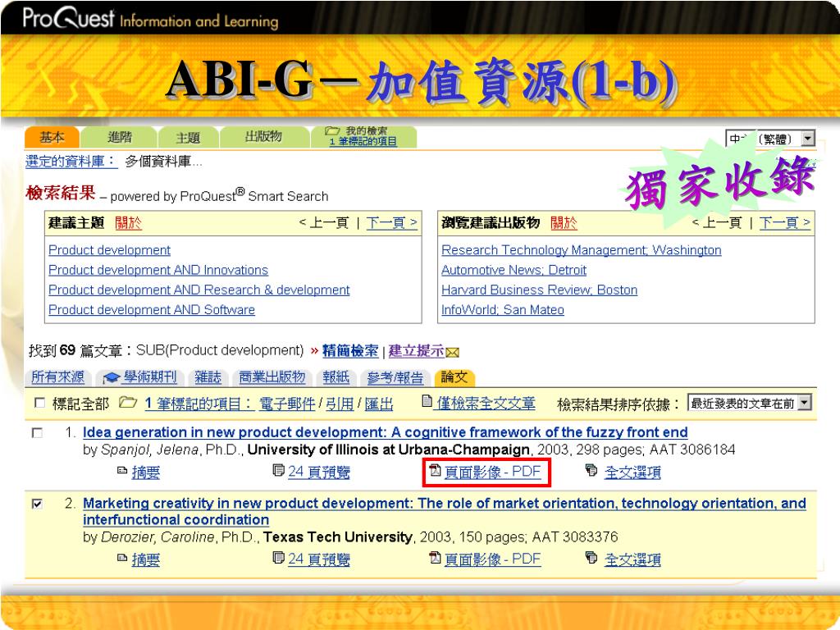Open the 主題 tab
This screenshot has height=630, width=840.
point(188,138)
